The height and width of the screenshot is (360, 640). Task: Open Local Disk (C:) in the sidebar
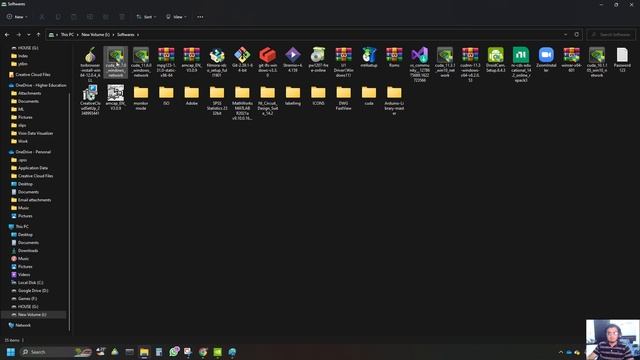[30, 282]
